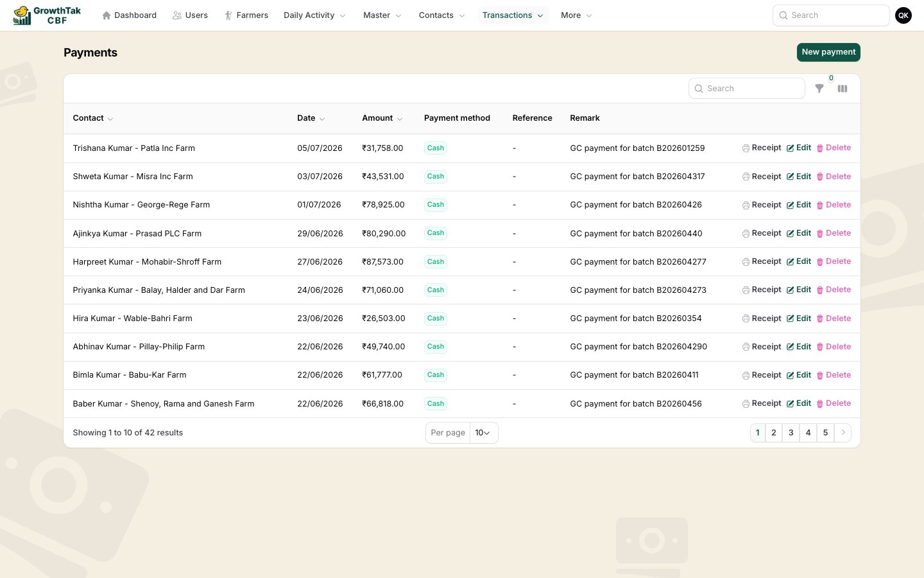Open the QK user avatar

903,15
